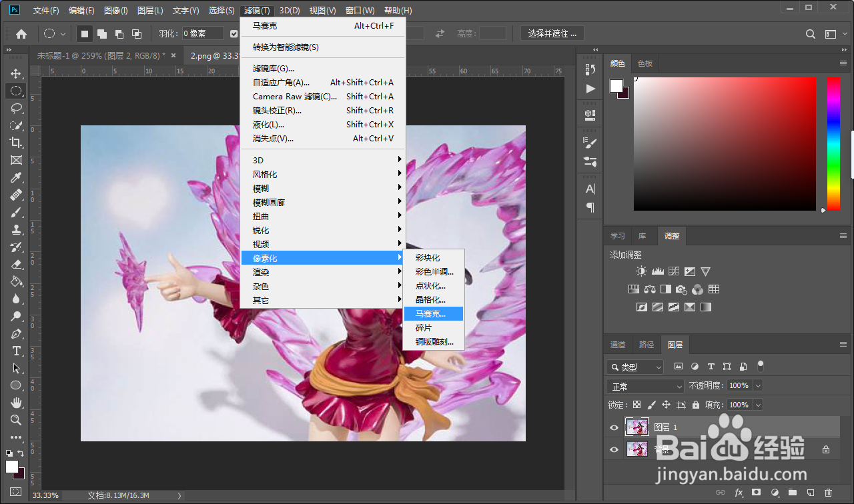
Task: Select the Spot Healing Brush tool
Action: pos(16,195)
